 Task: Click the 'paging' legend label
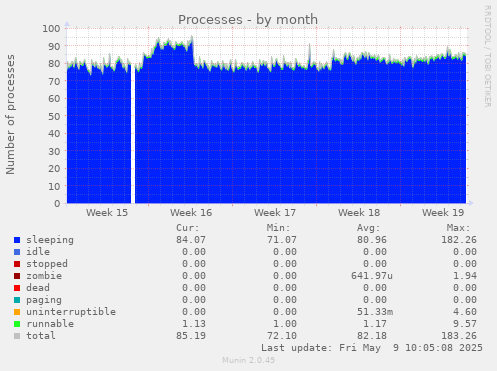point(44,300)
